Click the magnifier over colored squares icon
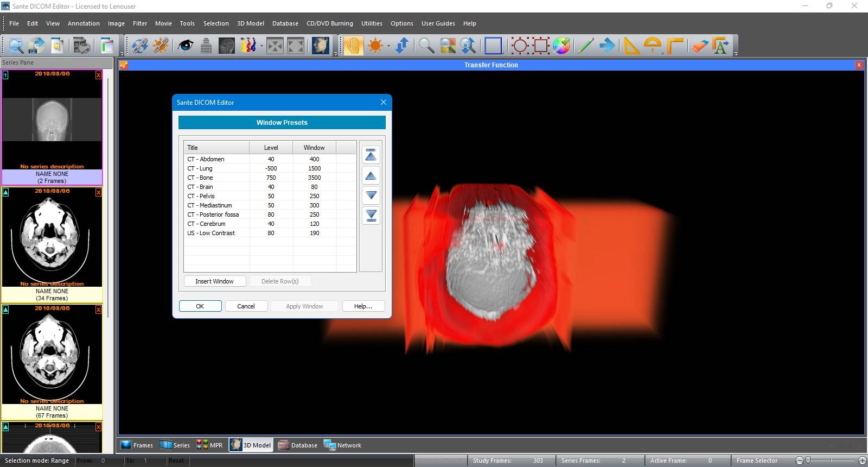868x467 pixels. click(448, 46)
